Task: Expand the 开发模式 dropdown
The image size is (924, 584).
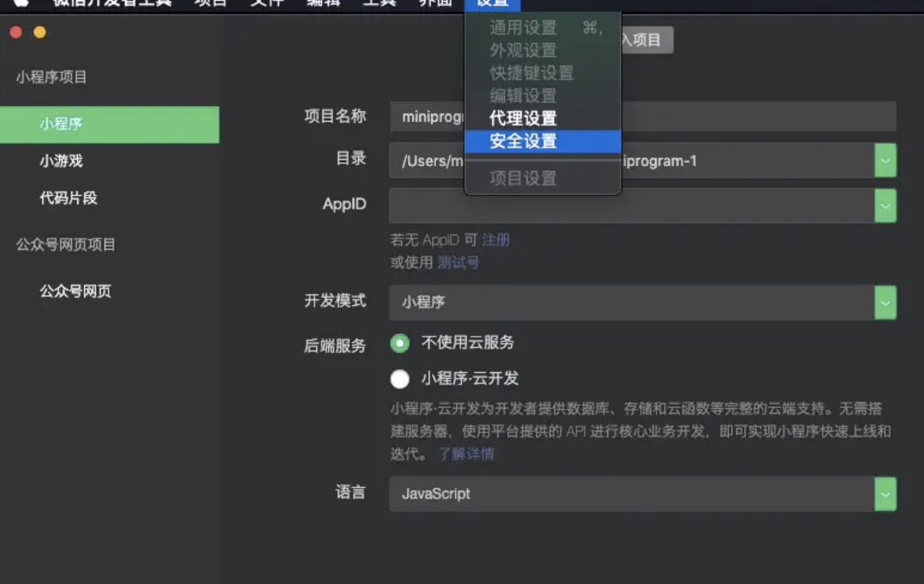Action: 885,303
